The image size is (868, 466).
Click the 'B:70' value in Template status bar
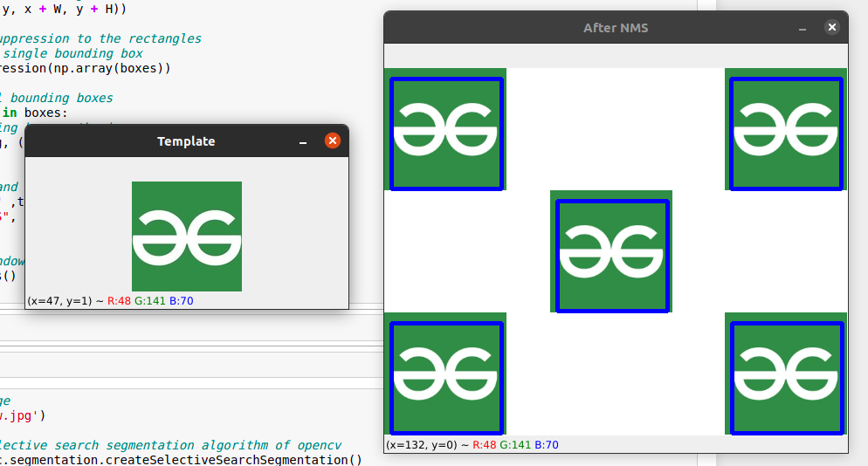point(181,301)
